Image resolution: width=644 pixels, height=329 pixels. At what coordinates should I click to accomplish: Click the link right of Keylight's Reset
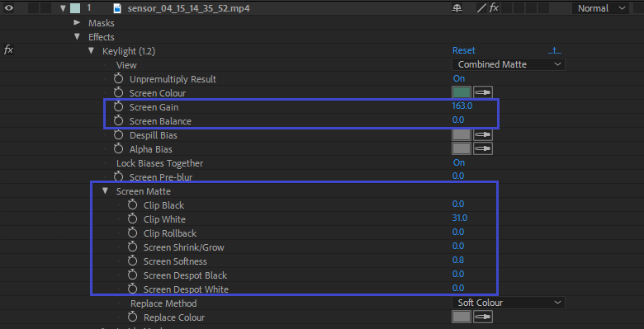555,51
